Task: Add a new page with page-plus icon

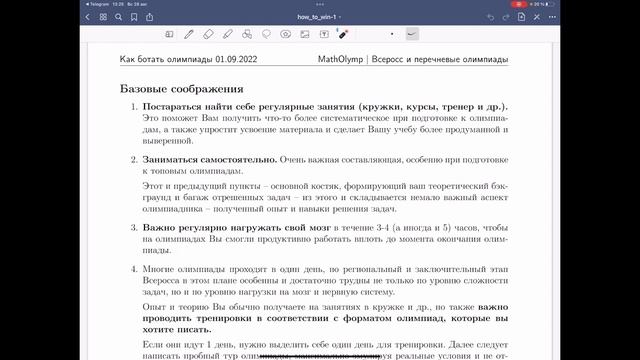Action: [521, 17]
